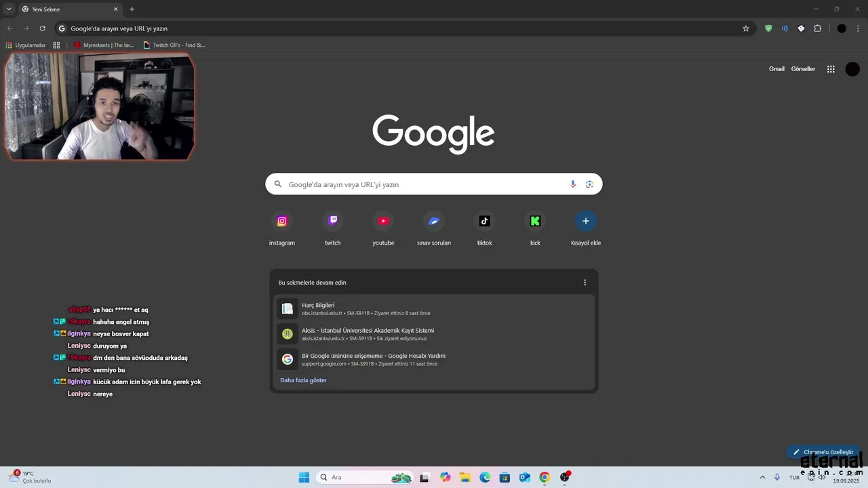This screenshot has height=488, width=868.
Task: Open the green shield AdGuard extension
Action: pyautogui.click(x=768, y=28)
